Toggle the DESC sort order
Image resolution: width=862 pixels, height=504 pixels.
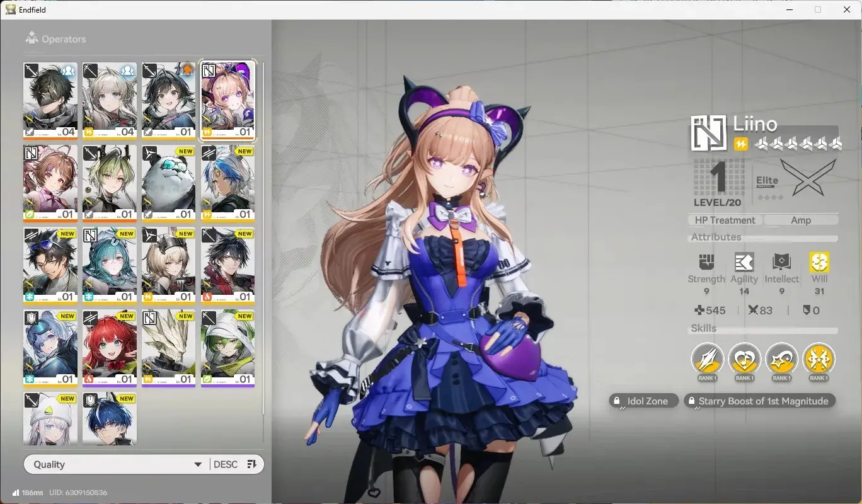coord(236,464)
